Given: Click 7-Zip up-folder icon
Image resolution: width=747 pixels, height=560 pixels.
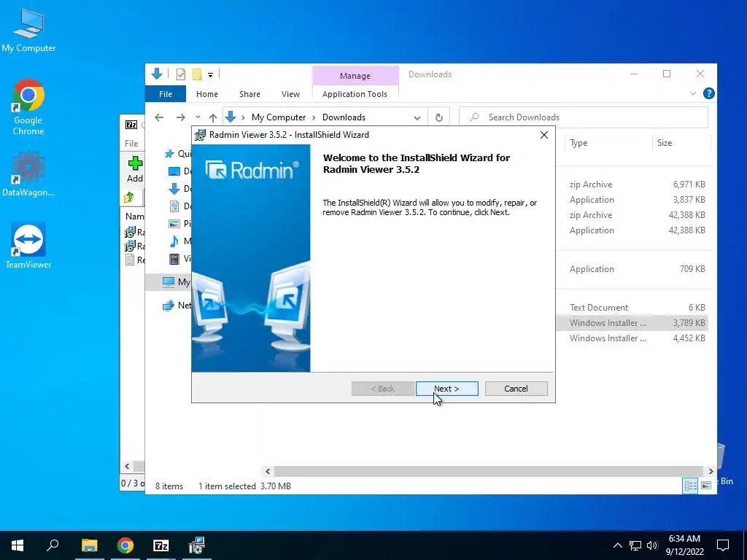Looking at the screenshot, I should [129, 197].
